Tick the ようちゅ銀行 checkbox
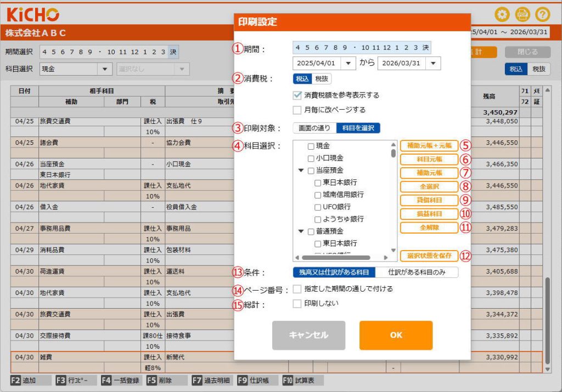The width and height of the screenshot is (562, 392). point(318,219)
